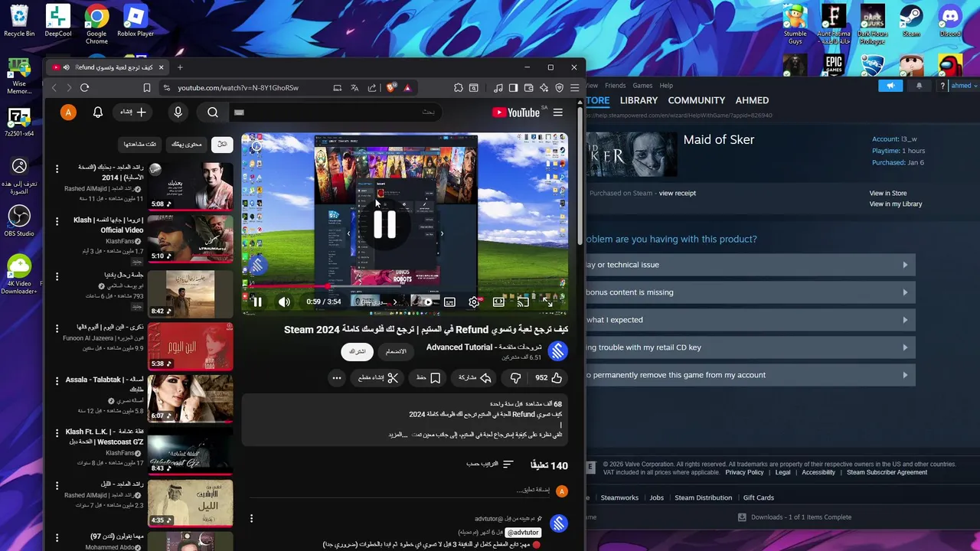Click 'View in my Library' link in Steam
Viewport: 980px width, 551px height.
(896, 204)
